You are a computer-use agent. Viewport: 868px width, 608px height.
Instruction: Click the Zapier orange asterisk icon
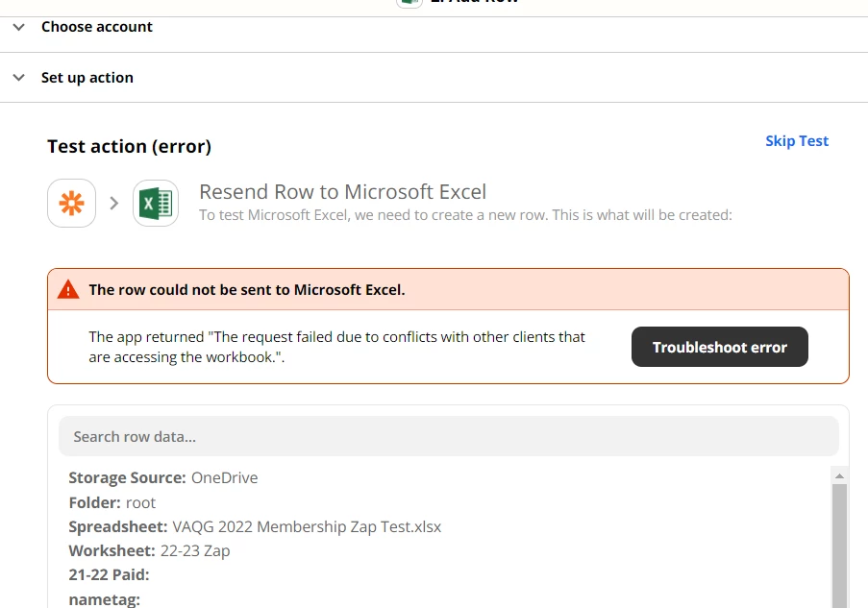(71, 203)
